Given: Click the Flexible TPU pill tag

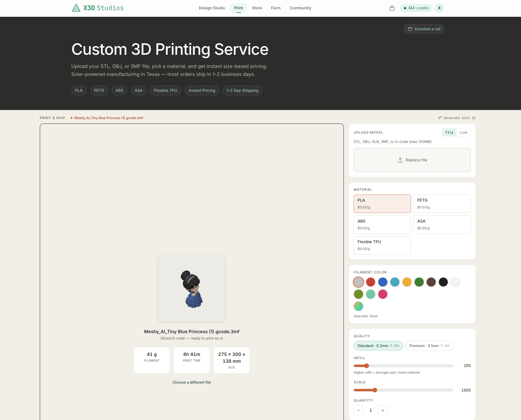Looking at the screenshot, I should click(165, 90).
